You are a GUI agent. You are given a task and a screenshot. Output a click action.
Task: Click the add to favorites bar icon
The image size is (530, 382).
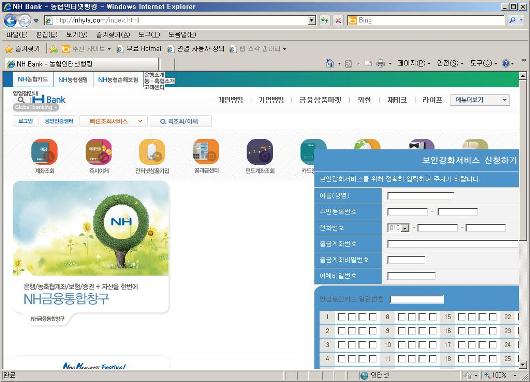click(54, 49)
